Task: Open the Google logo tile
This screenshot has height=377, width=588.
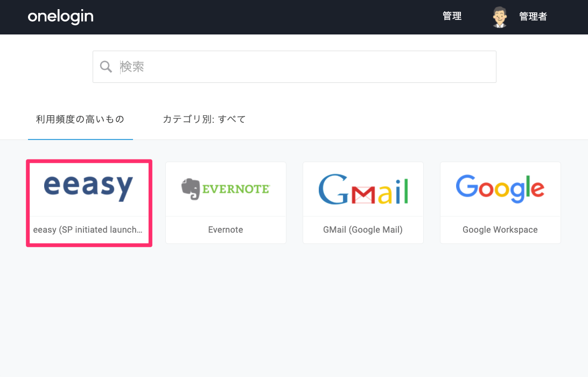Action: (500, 189)
